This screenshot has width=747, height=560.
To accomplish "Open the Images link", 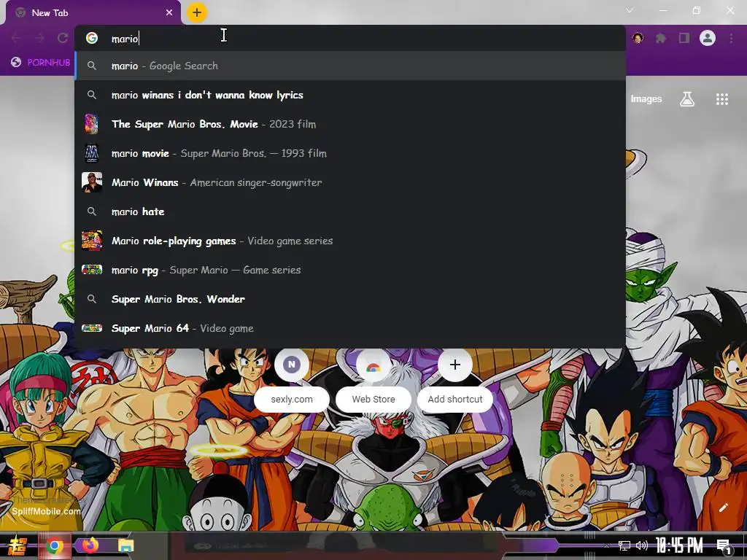I will [x=646, y=98].
